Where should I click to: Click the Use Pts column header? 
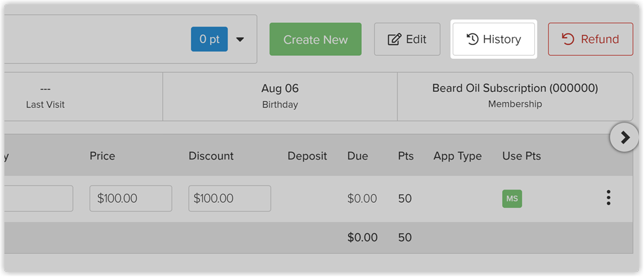tap(522, 156)
